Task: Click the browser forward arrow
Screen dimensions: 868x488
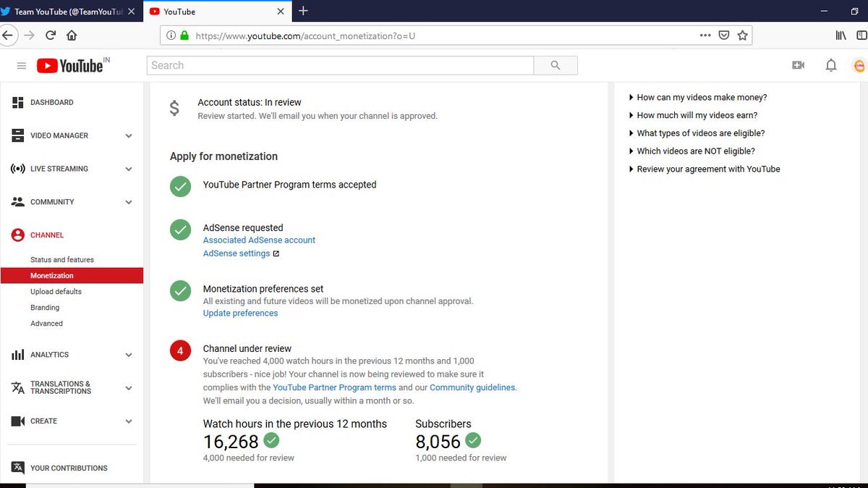Action: [x=30, y=35]
